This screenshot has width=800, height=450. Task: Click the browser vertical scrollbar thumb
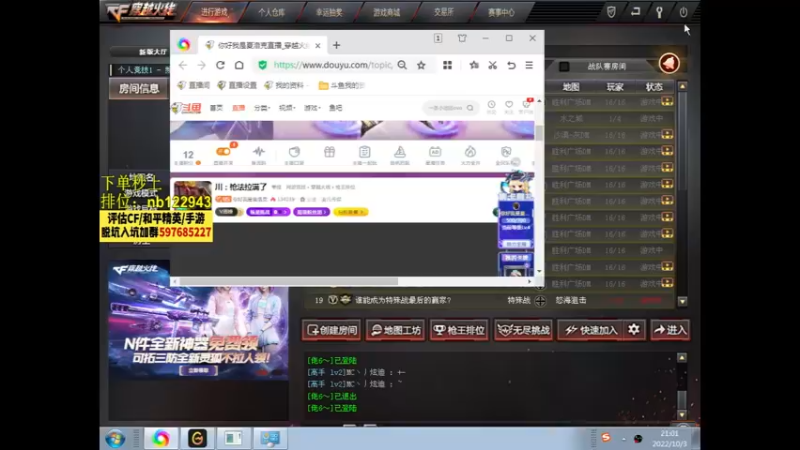coord(539,132)
